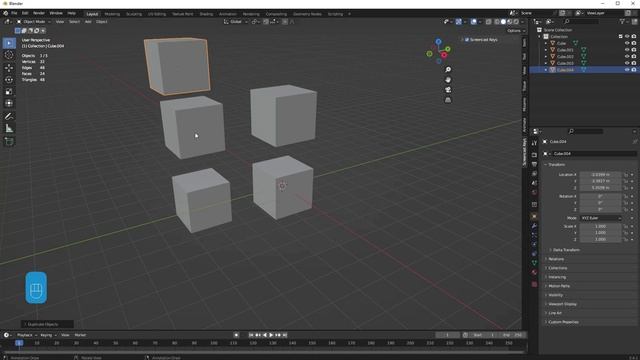The image size is (640, 360).
Task: Open the Material properties tab
Action: click(534, 273)
